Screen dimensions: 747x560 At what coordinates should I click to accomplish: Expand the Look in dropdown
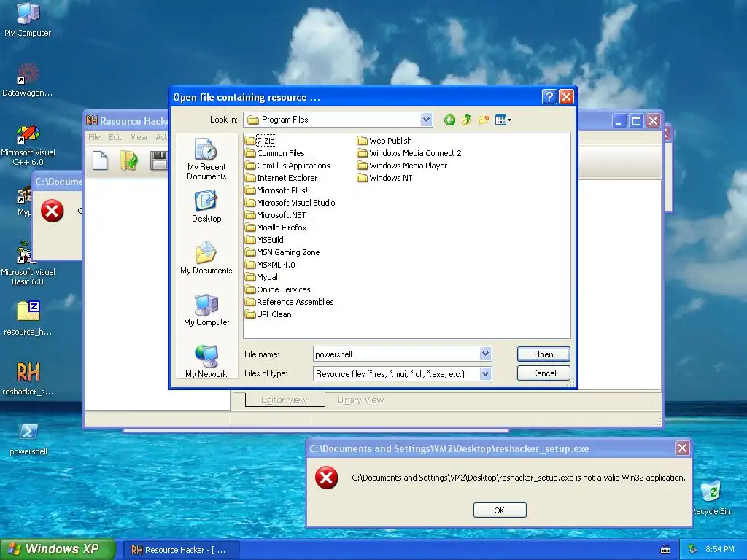(x=426, y=120)
